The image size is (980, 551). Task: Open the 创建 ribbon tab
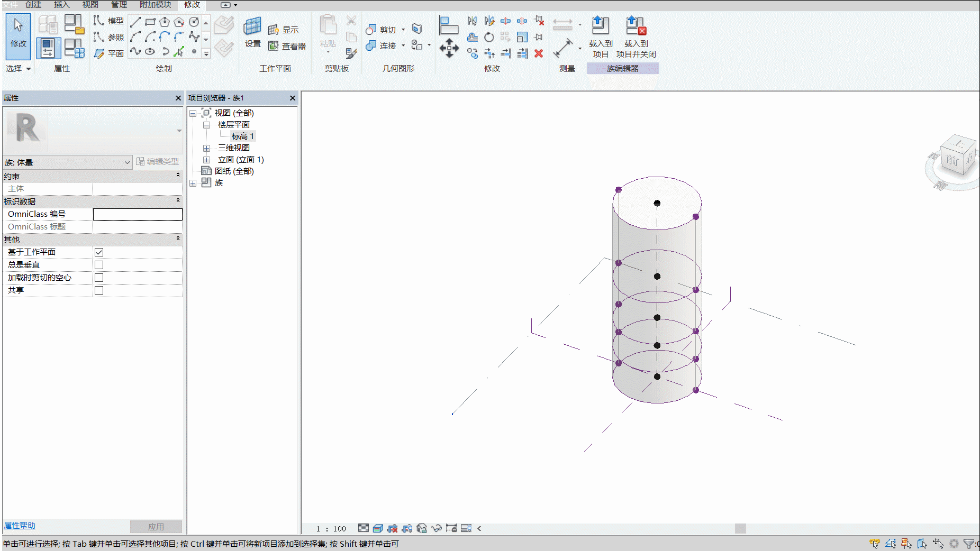[33, 5]
